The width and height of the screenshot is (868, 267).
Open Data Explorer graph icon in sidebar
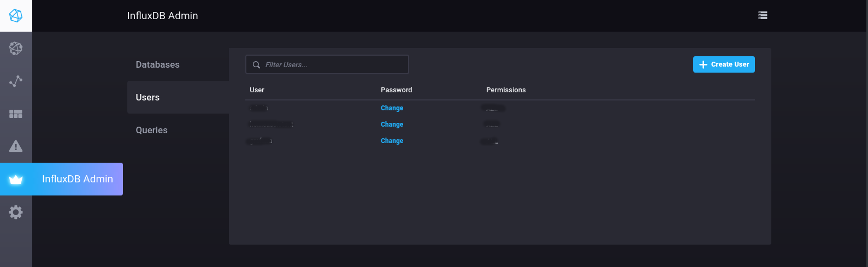click(16, 81)
